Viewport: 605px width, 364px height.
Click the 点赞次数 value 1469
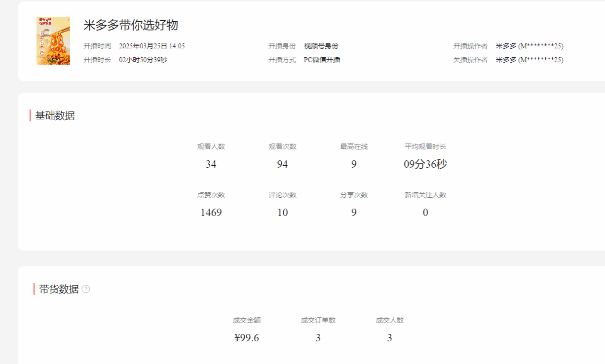(x=211, y=213)
